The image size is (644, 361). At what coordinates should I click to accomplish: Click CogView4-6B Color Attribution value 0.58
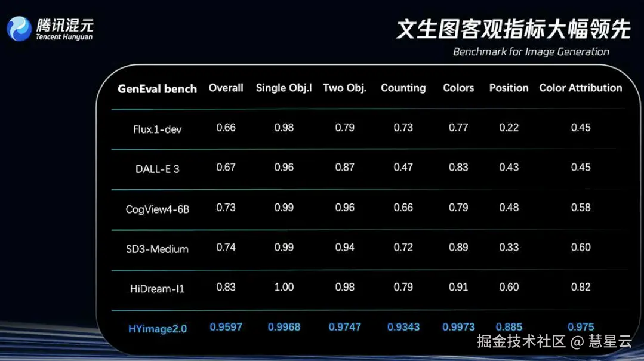(x=581, y=208)
